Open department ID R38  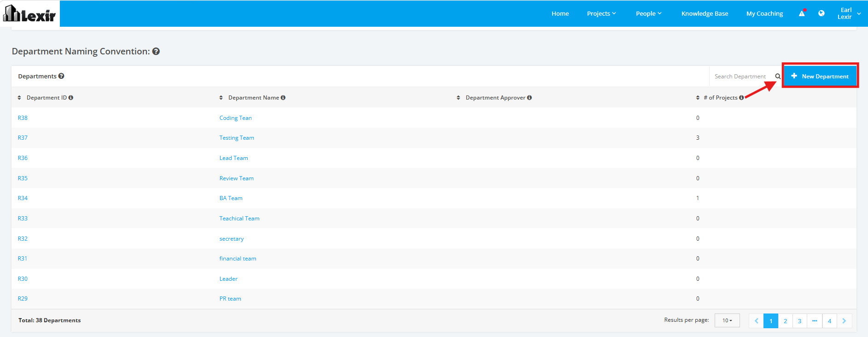[23, 118]
